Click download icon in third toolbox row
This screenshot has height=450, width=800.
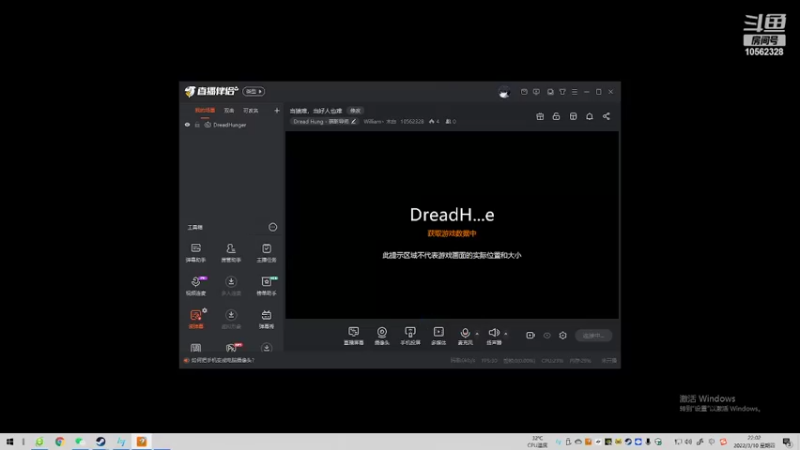point(231,318)
